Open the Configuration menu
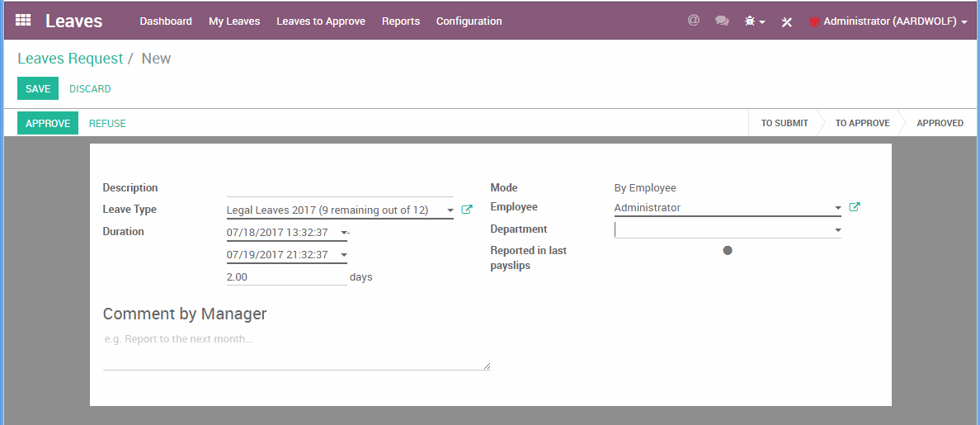 click(469, 21)
